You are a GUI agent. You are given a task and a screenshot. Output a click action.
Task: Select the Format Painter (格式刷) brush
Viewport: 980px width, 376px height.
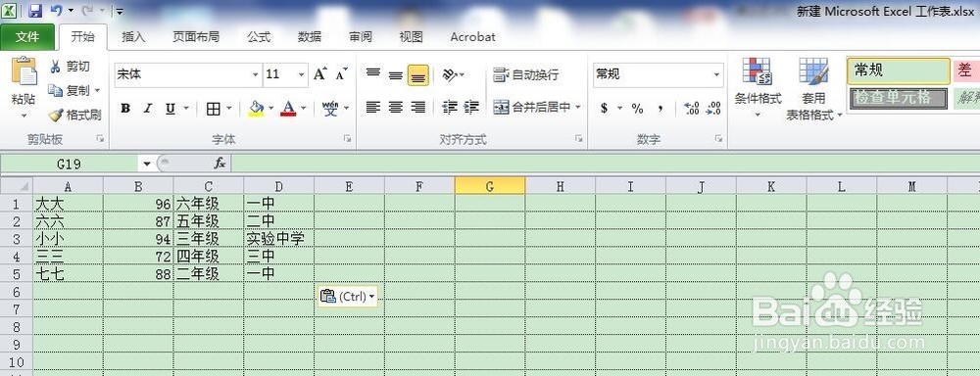(x=74, y=115)
